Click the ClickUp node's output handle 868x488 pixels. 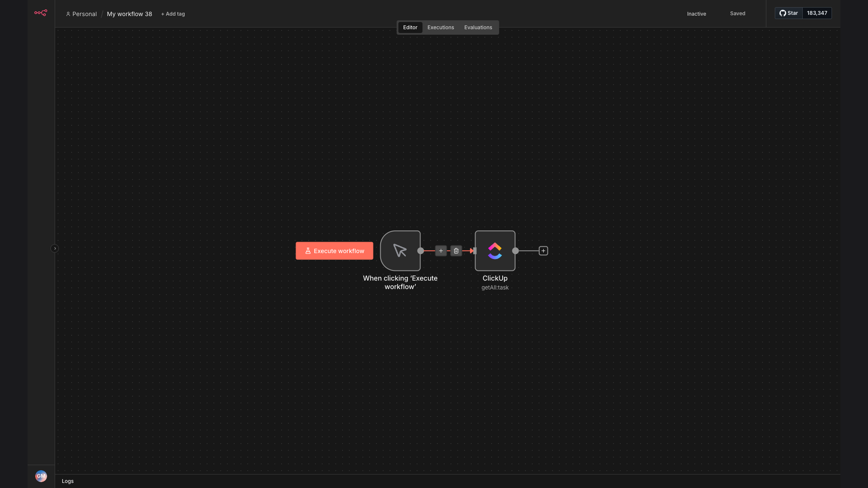pyautogui.click(x=515, y=251)
